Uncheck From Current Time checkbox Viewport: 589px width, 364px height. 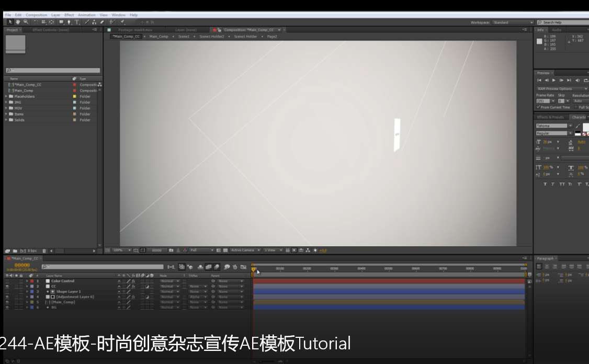[x=538, y=107]
